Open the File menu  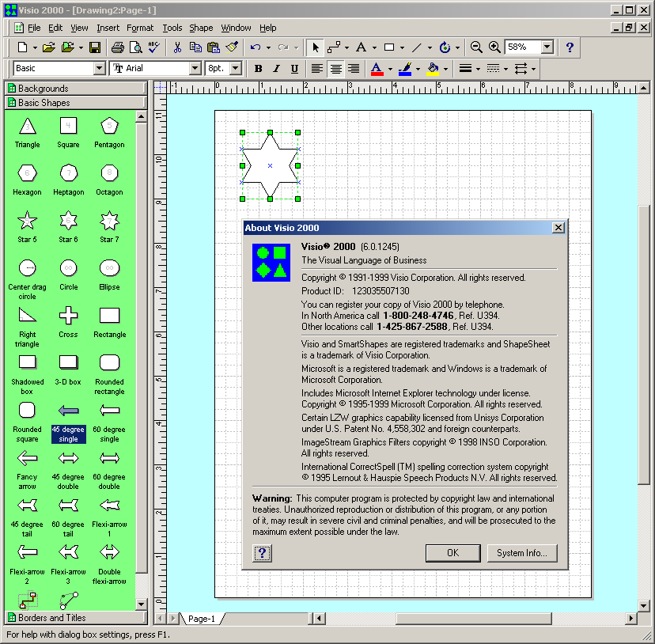[34, 28]
